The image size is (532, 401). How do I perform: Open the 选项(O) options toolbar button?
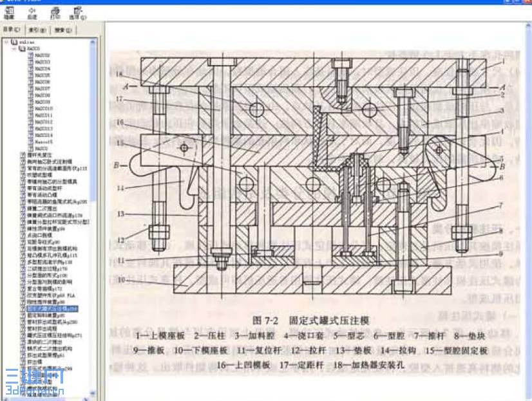[78, 13]
